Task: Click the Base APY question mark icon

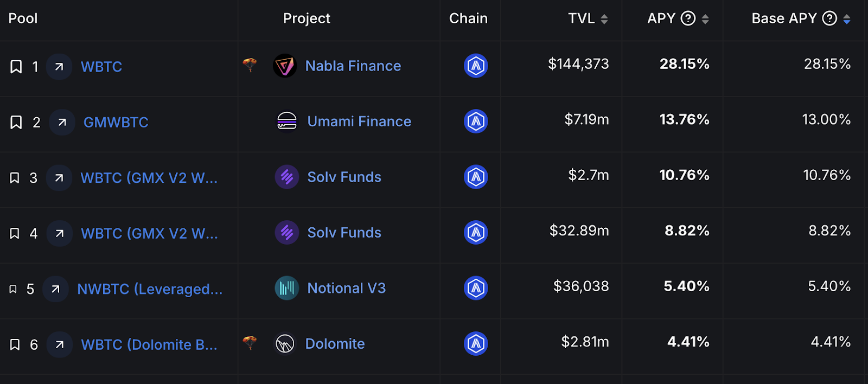Action: click(x=829, y=18)
